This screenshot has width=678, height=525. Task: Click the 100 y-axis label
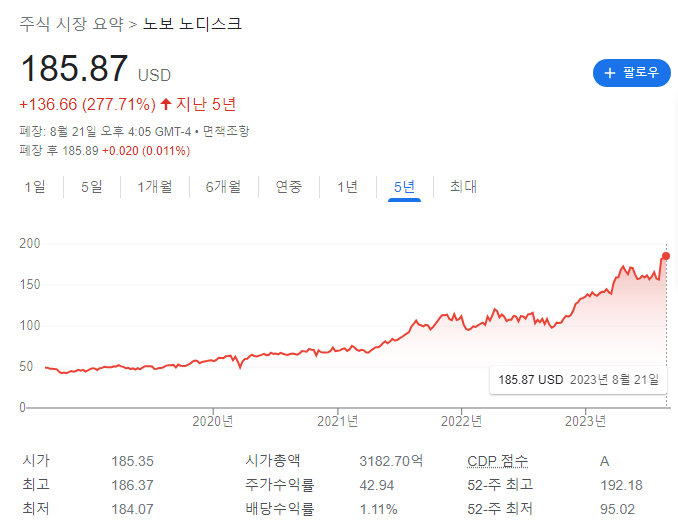[29, 326]
